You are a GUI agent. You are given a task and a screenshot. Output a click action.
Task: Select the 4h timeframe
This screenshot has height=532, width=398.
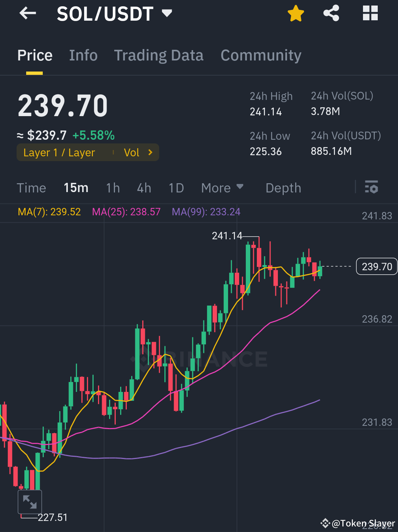point(144,188)
